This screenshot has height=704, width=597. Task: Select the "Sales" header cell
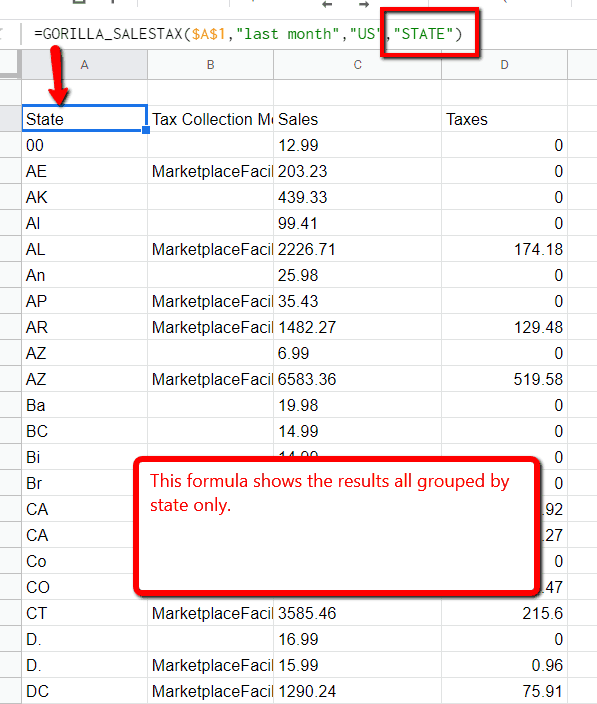357,119
